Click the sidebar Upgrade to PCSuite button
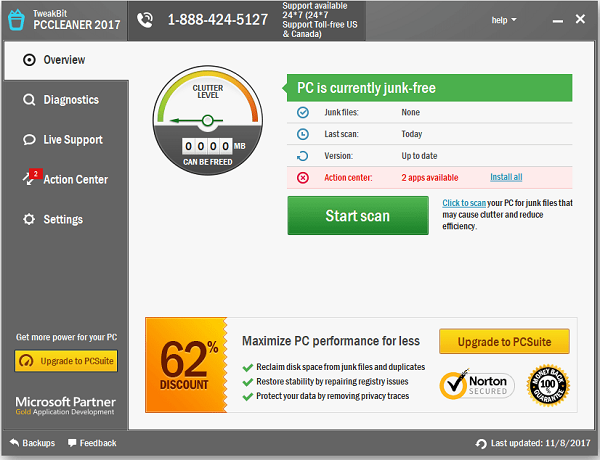600x460 pixels. (x=66, y=361)
